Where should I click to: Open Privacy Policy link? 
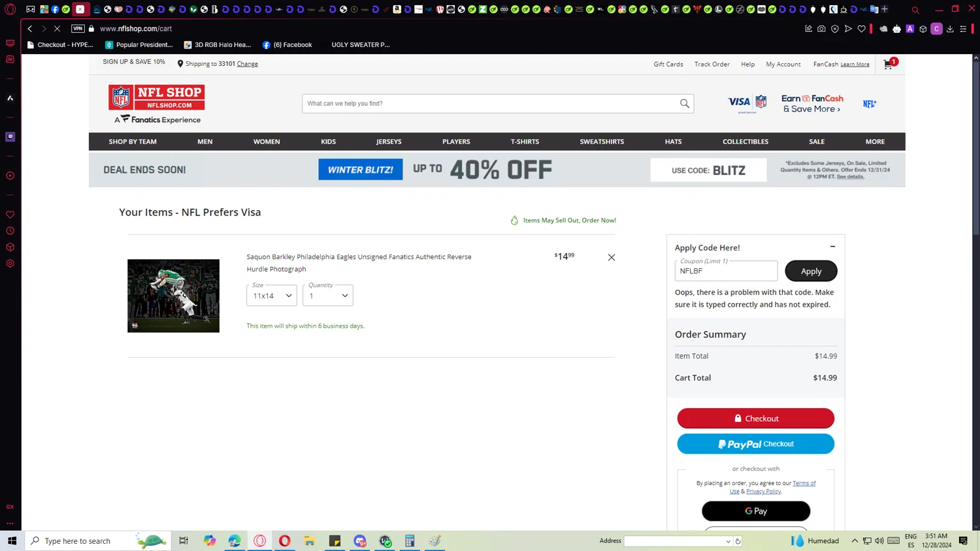coord(763,492)
